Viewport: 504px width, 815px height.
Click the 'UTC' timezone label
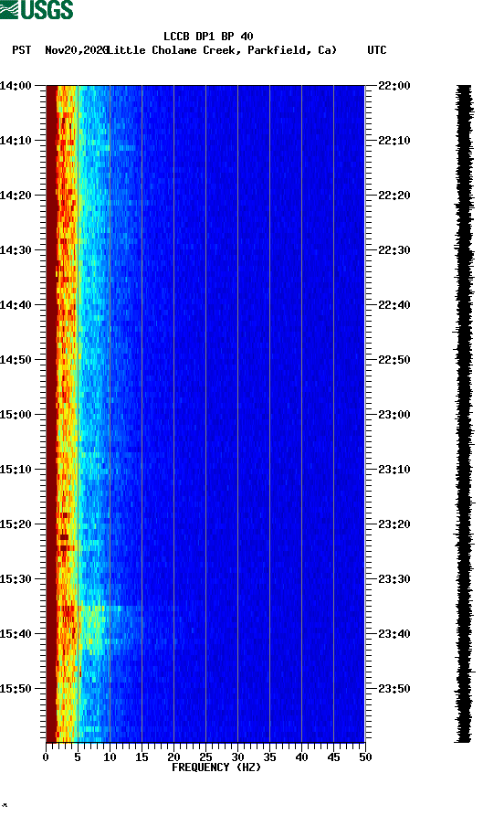click(377, 50)
